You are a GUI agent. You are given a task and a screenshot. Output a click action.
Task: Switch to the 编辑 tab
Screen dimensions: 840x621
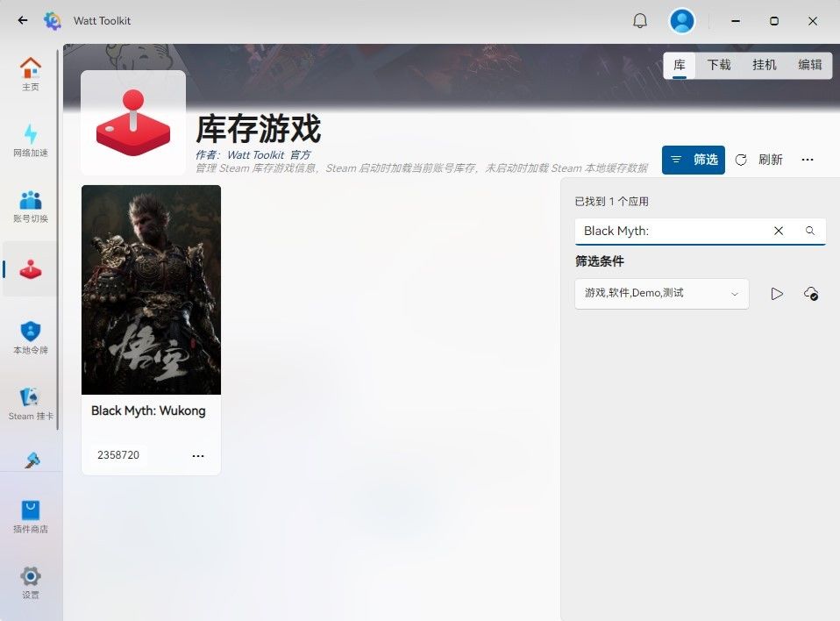[x=809, y=66]
